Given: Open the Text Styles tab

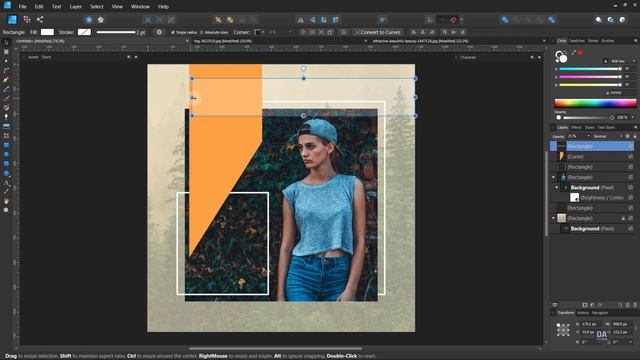Looking at the screenshot, I should click(606, 127).
